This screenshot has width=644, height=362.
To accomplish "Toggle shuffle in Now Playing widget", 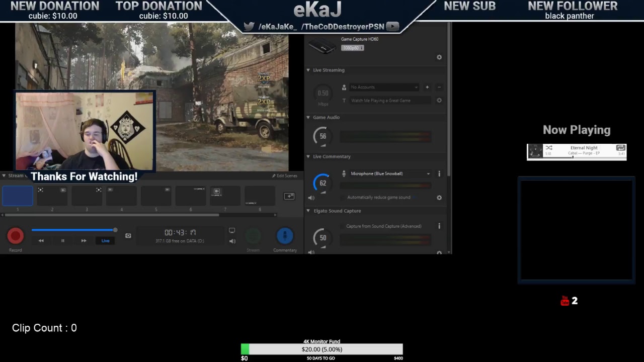I will [x=549, y=148].
